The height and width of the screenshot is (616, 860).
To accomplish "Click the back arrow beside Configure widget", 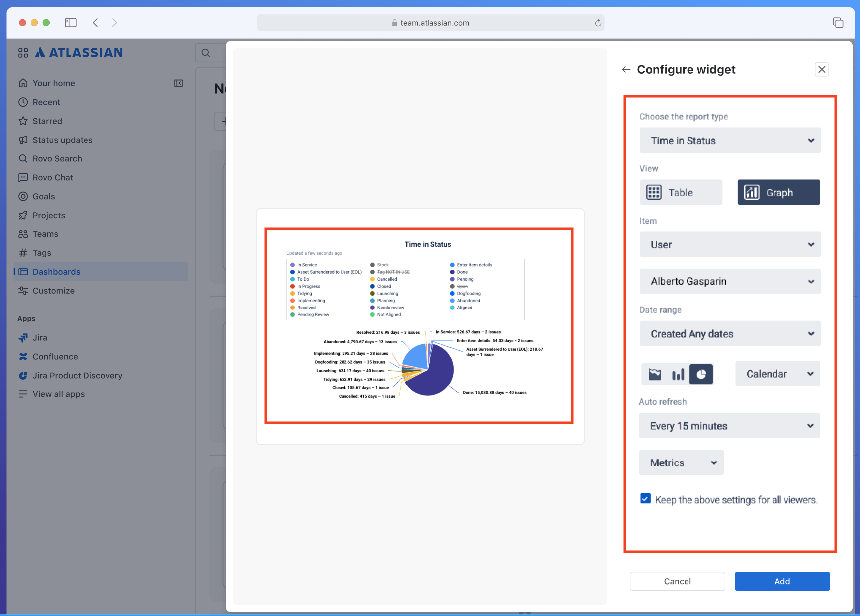I will [x=626, y=70].
